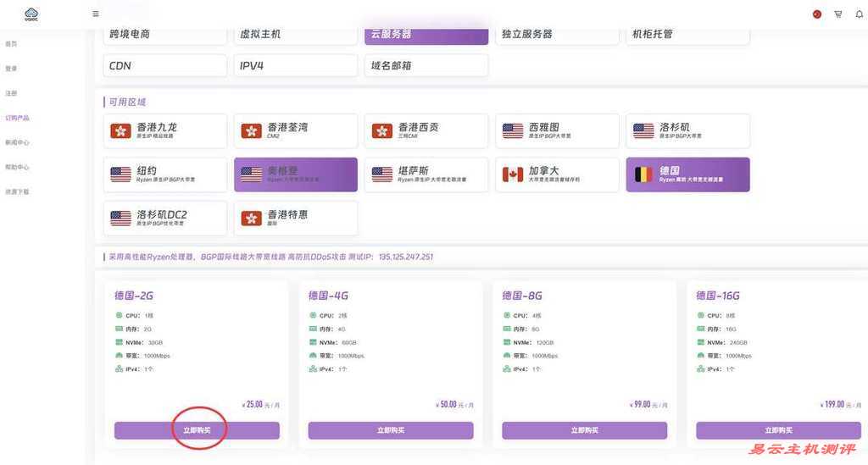The image size is (868, 465).
Task: Click the US flag on 洛杉矶DC2 card
Action: point(120,219)
